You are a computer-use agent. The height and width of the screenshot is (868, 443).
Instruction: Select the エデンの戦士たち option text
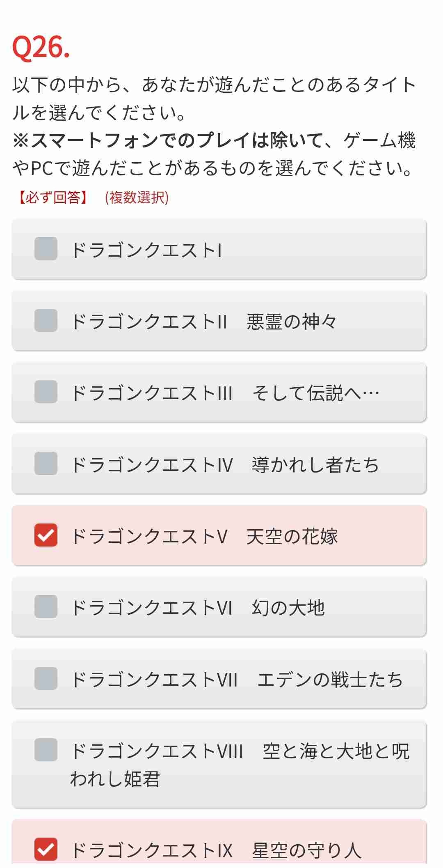(x=330, y=680)
